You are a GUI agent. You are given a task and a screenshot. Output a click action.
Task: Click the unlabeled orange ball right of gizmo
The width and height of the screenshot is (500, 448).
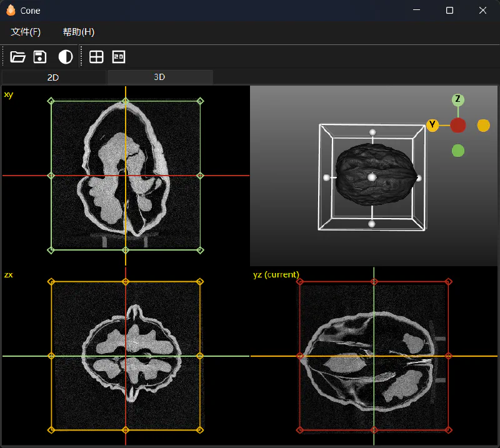pyautogui.click(x=484, y=126)
